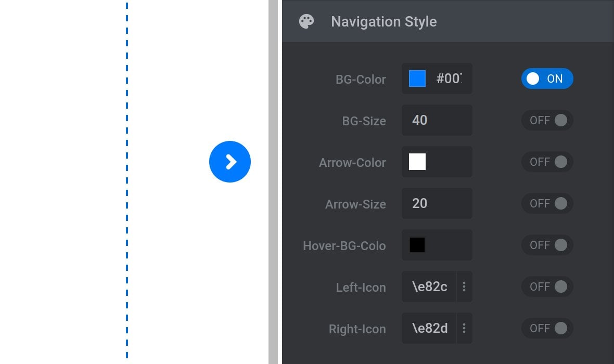This screenshot has height=364, width=614.
Task: Click the BG-Size field showing 40
Action: 437,120
